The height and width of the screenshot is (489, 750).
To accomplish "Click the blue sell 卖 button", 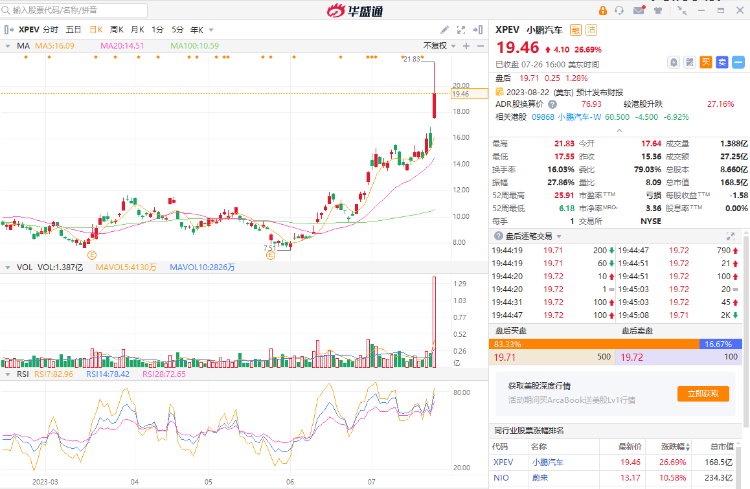I will click(x=722, y=62).
